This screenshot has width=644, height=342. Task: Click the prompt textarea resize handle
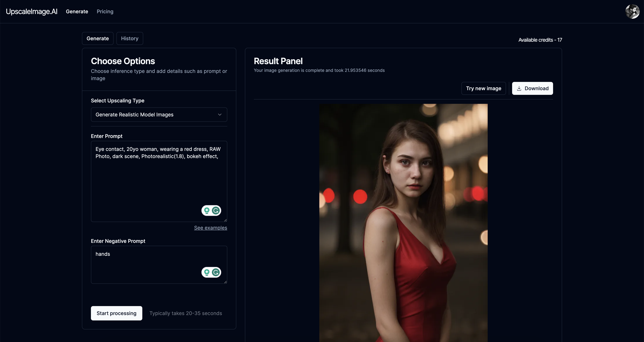[x=225, y=220]
